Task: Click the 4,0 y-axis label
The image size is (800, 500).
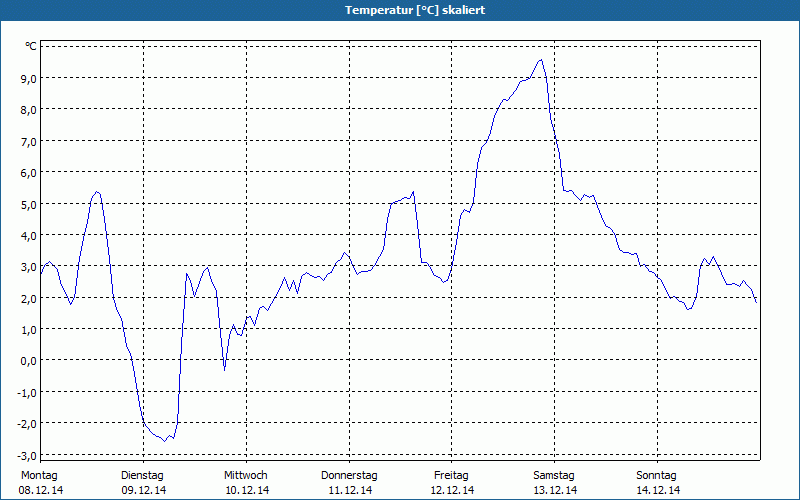Action: (x=29, y=235)
